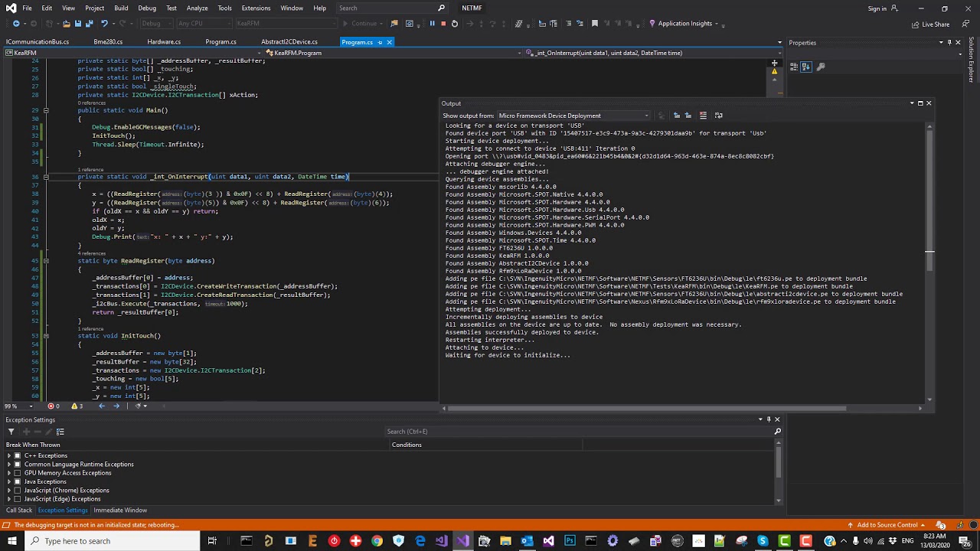Open the Any CPU platform dropdown

(x=203, y=24)
